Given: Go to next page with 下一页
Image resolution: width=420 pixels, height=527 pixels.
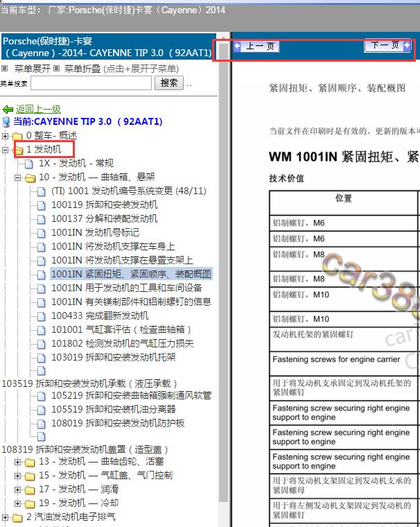Looking at the screenshot, I should coord(388,45).
